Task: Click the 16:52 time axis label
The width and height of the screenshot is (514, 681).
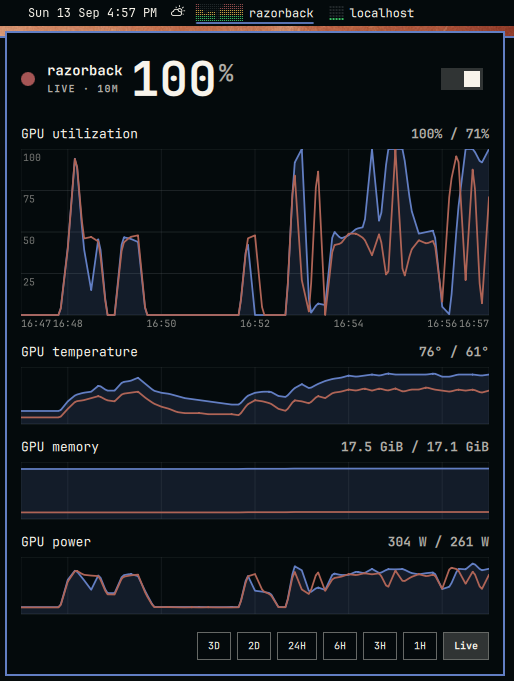Action: [255, 324]
